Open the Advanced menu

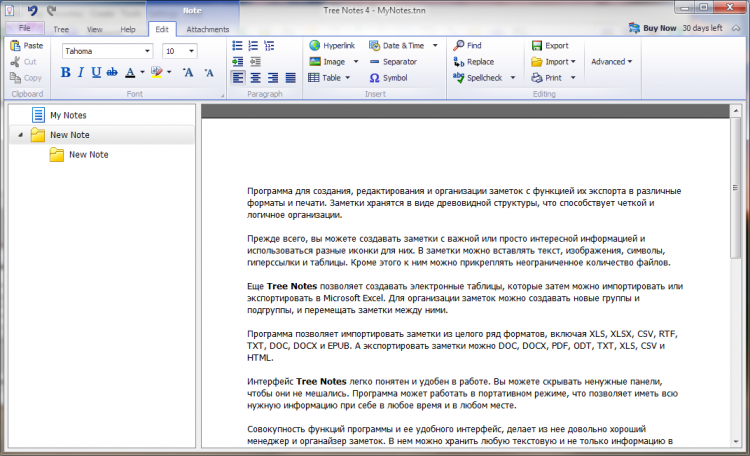611,62
